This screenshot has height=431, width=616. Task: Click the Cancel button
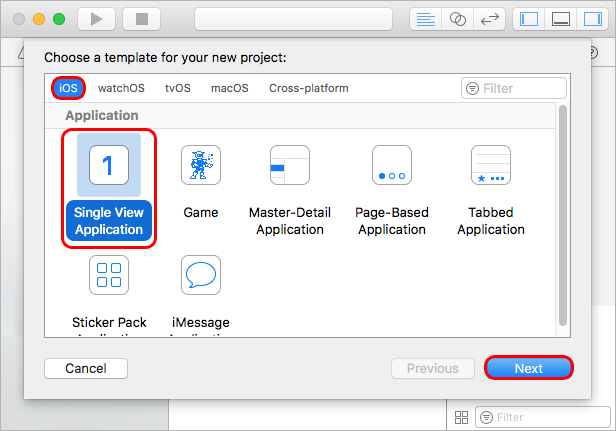point(85,369)
